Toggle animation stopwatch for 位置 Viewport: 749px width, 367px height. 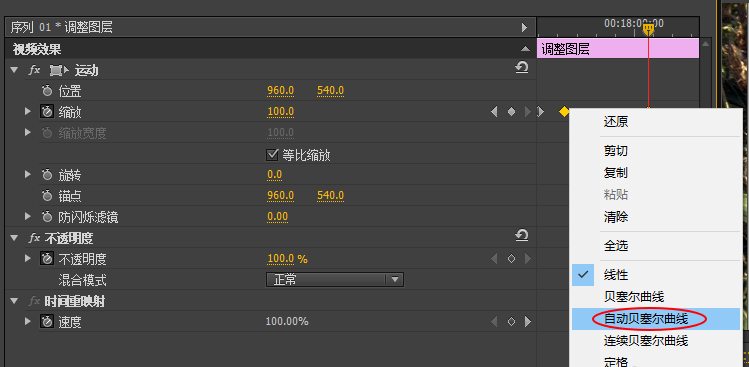(x=47, y=90)
